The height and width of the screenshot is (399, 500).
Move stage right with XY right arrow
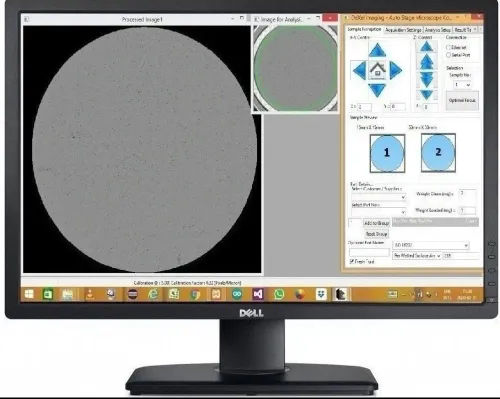[396, 70]
